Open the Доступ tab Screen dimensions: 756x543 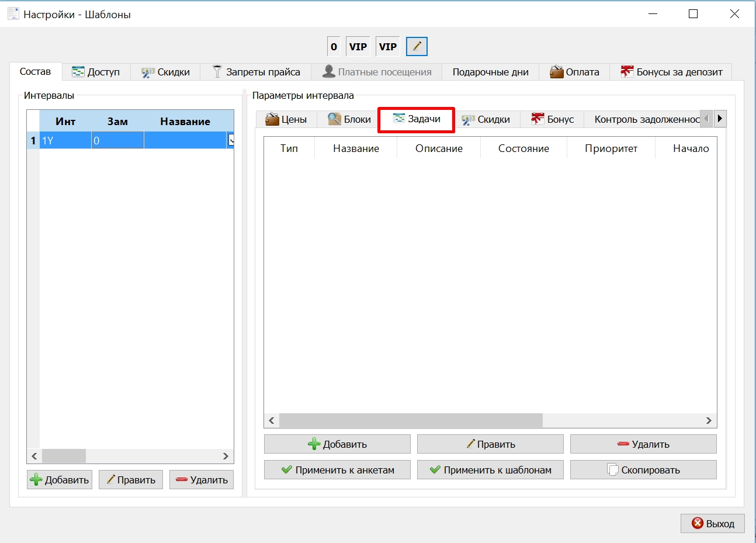(x=96, y=72)
